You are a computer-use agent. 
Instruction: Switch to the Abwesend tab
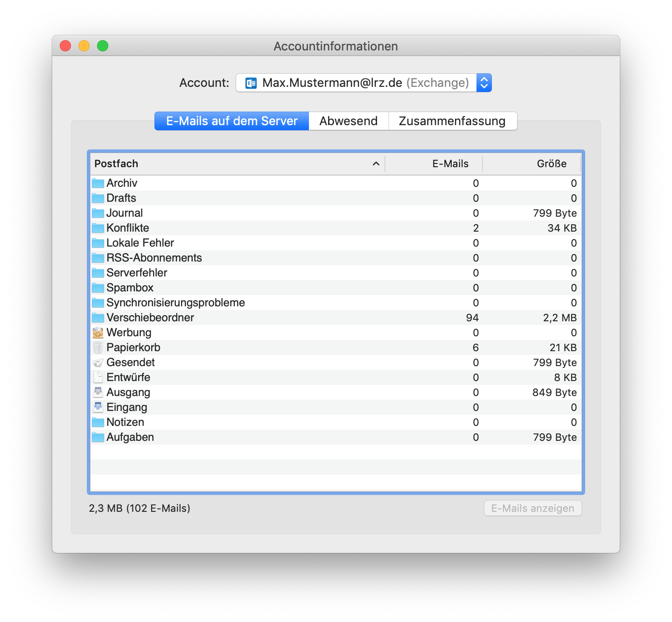pyautogui.click(x=349, y=121)
